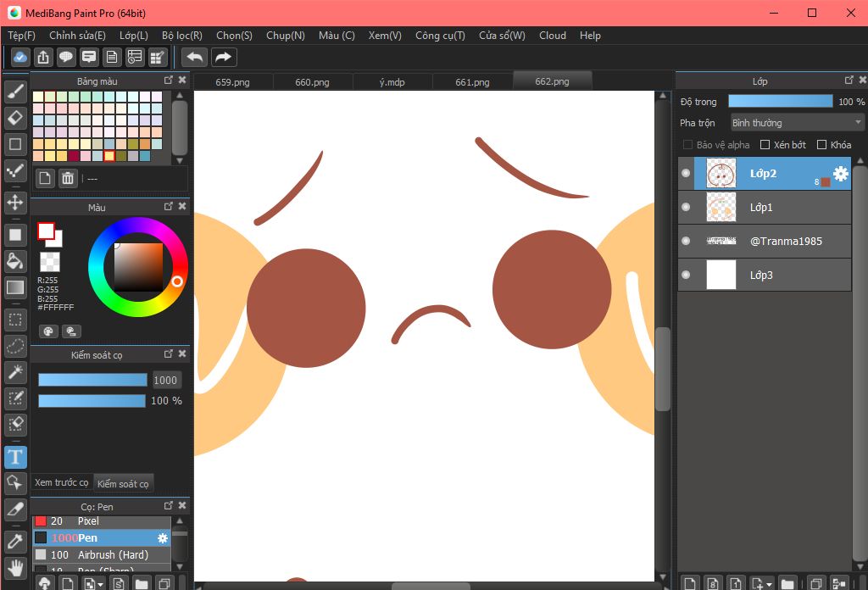Click the cloud brush download icon
This screenshot has height=590, width=868.
[46, 583]
